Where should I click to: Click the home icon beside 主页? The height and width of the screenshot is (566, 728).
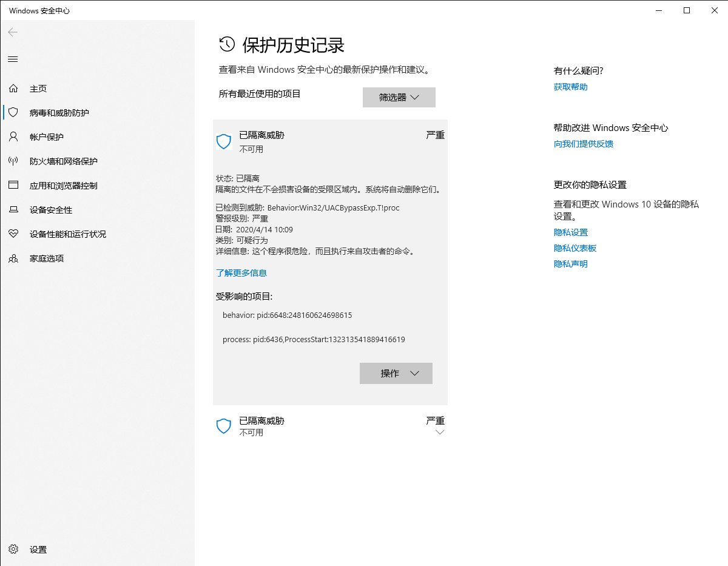click(x=13, y=89)
